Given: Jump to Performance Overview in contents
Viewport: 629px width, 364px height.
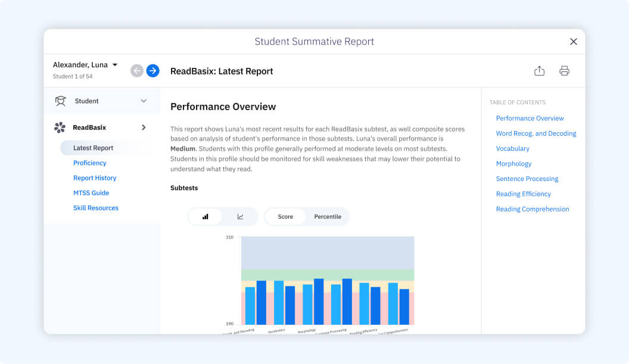Looking at the screenshot, I should pyautogui.click(x=530, y=119).
